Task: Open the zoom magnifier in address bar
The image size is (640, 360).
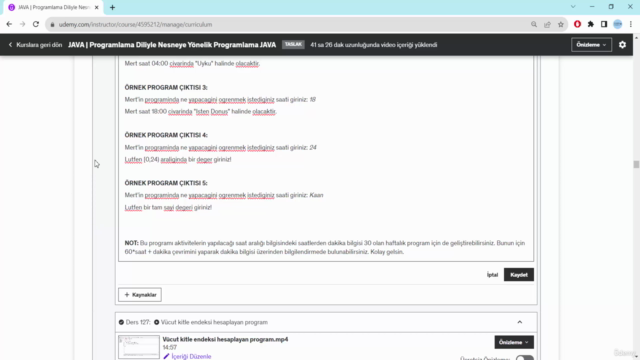Action: click(x=534, y=24)
